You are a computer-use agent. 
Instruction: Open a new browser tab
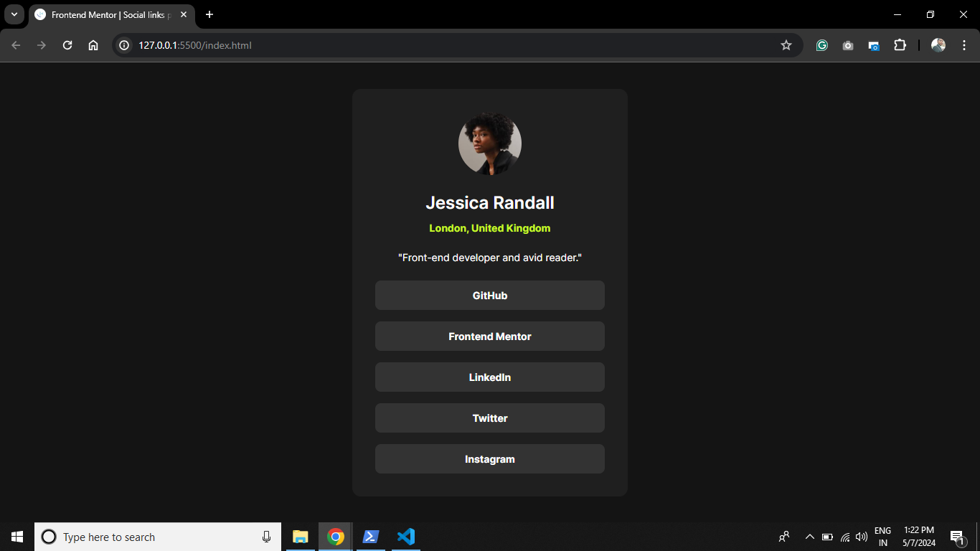coord(209,14)
